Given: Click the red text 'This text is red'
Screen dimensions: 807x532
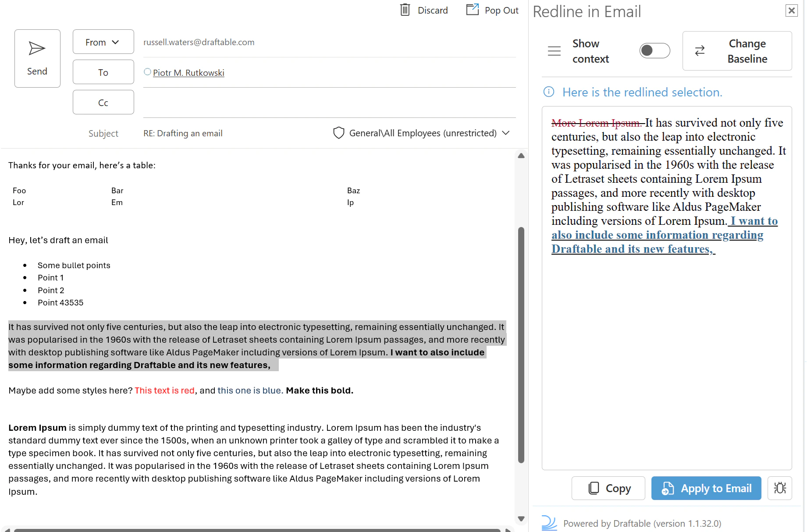Looking at the screenshot, I should 164,390.
